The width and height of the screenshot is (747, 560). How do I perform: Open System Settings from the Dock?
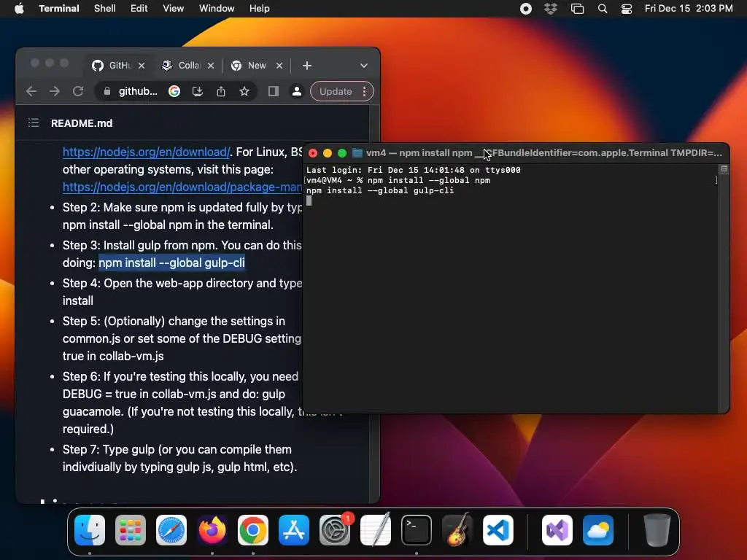point(335,530)
